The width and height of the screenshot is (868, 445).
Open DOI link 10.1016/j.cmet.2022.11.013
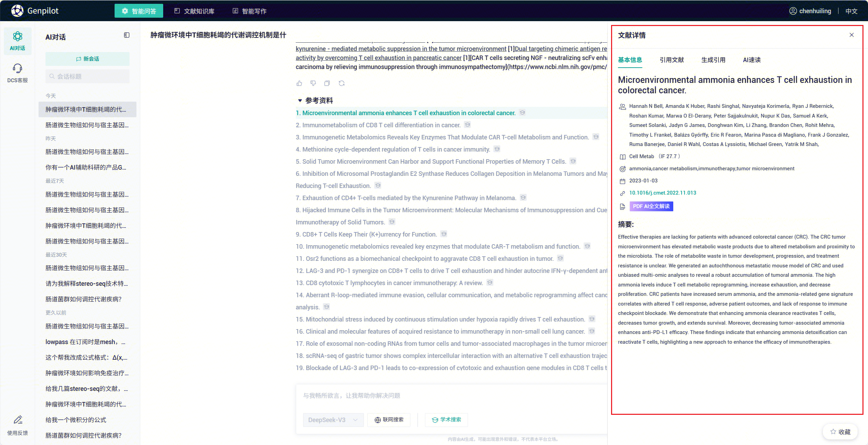(x=662, y=193)
